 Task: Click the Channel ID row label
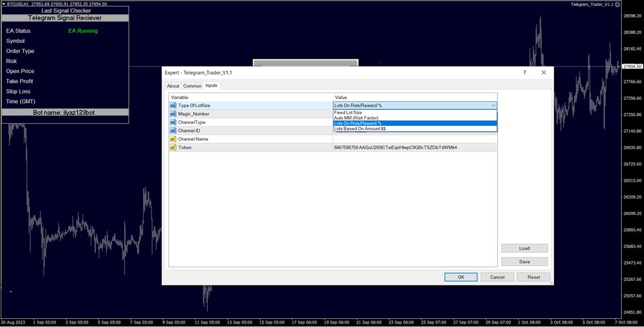189,131
